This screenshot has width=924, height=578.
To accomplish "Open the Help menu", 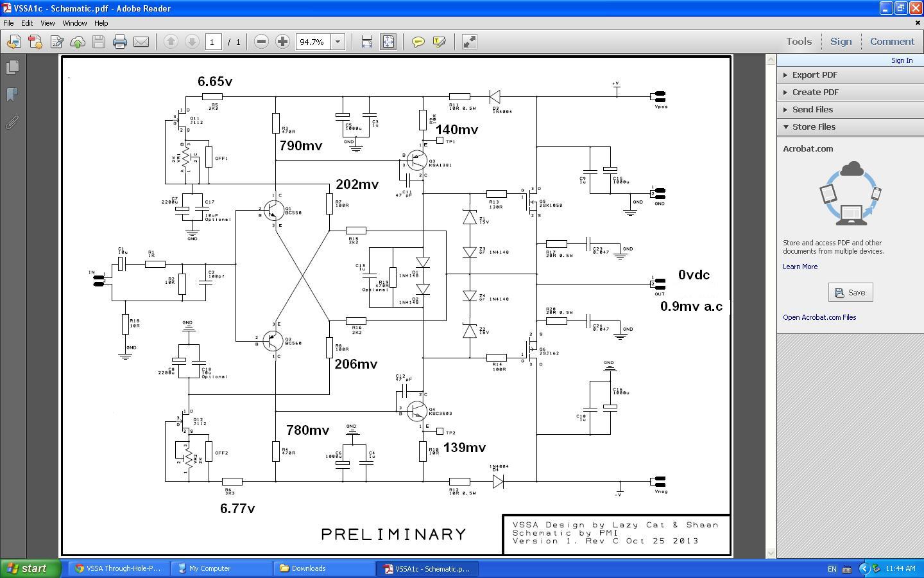I will pos(101,22).
